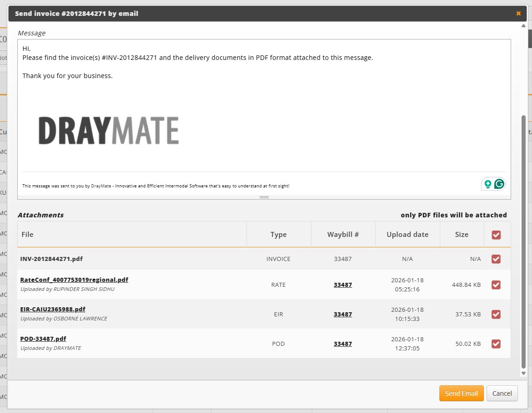Uncheck the POD-33487.pdf attachment

[496, 344]
